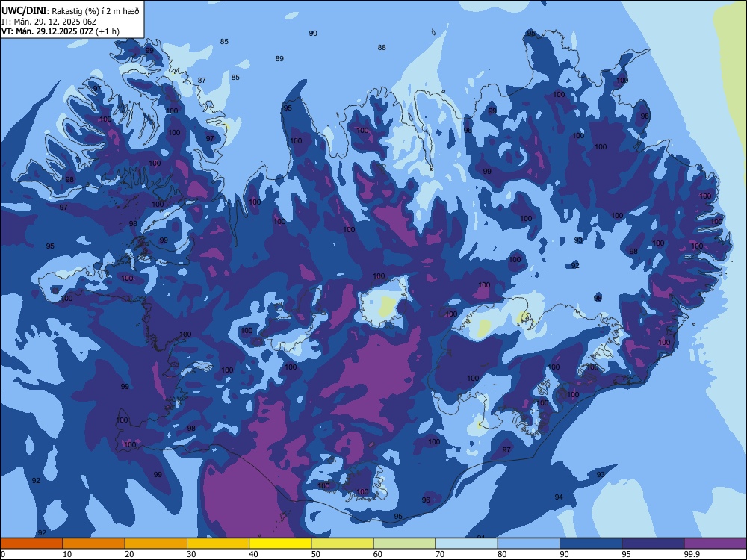Click the humidity reading 87 on the map
The height and width of the screenshot is (560, 747).
pyautogui.click(x=202, y=81)
